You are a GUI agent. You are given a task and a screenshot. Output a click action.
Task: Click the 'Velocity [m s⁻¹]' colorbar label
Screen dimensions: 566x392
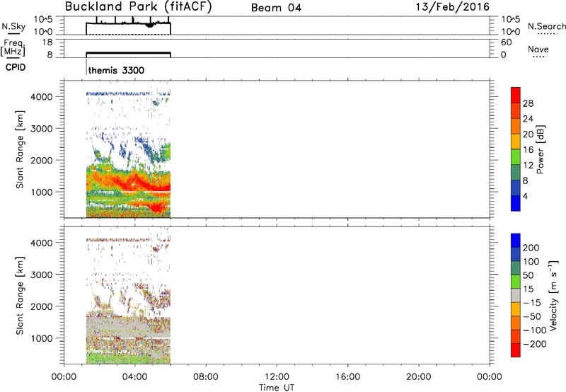tap(553, 295)
